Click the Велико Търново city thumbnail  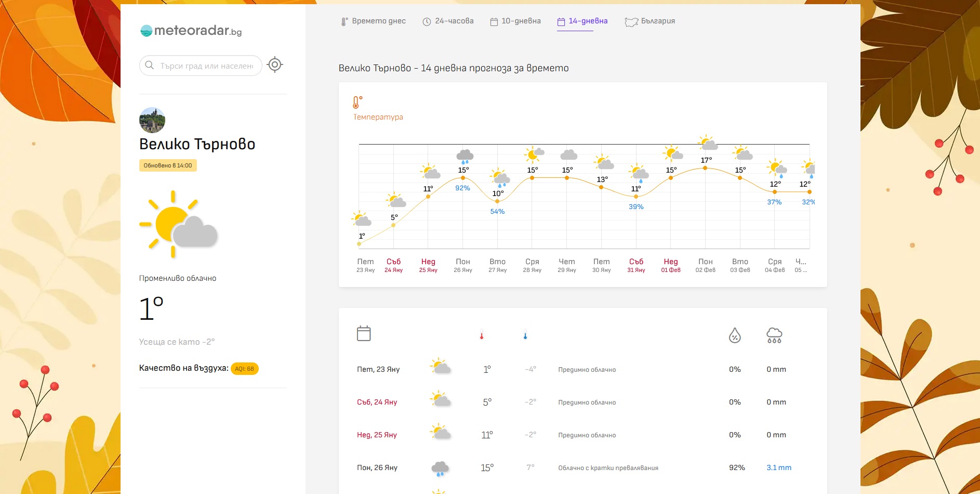tap(152, 120)
